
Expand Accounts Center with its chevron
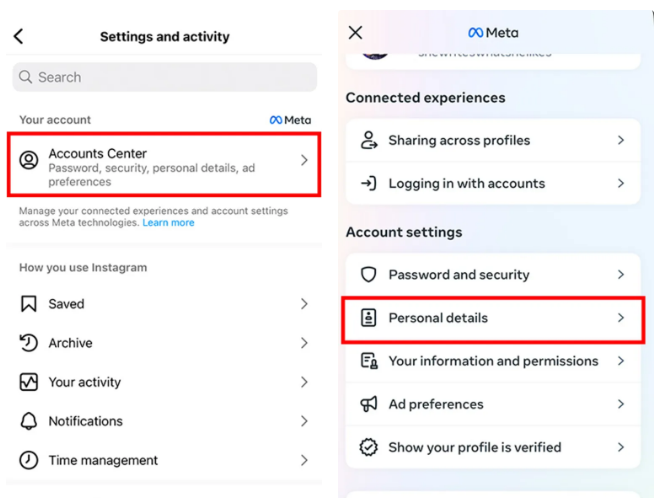coord(304,160)
